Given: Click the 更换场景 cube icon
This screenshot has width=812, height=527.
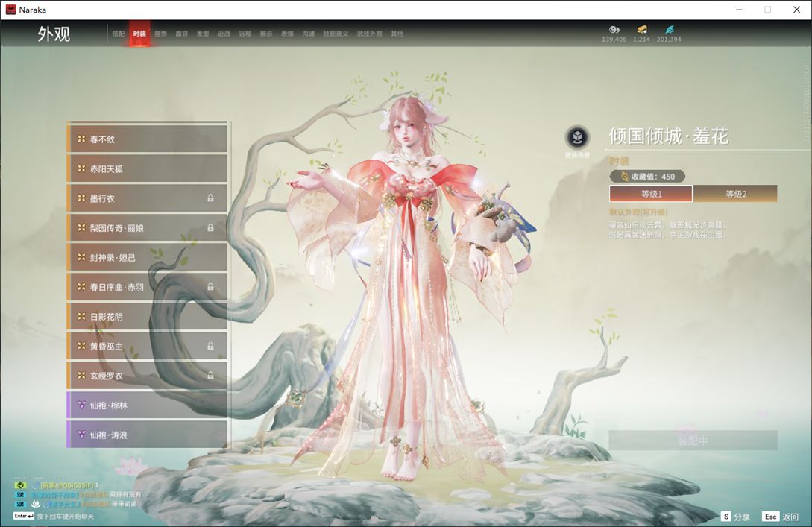Looking at the screenshot, I should coord(577,137).
